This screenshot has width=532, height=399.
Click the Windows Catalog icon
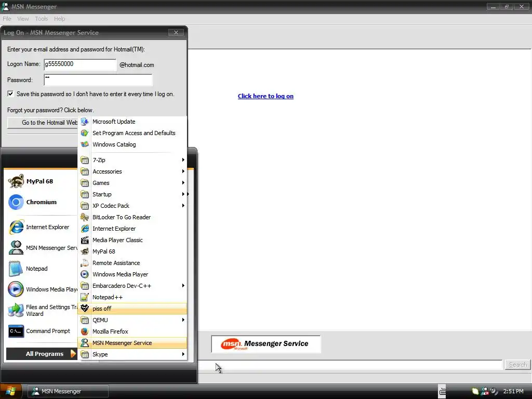pyautogui.click(x=85, y=144)
